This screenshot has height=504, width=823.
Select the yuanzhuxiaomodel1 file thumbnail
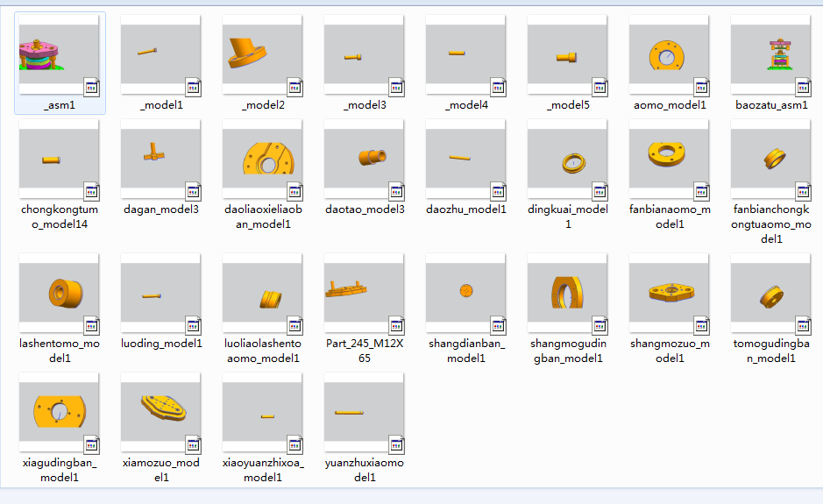click(365, 413)
